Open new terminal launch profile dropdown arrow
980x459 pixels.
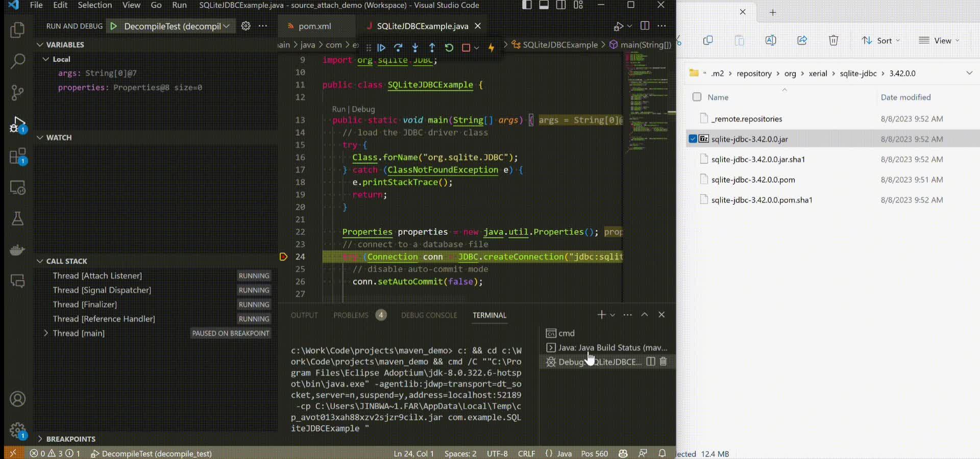point(612,315)
